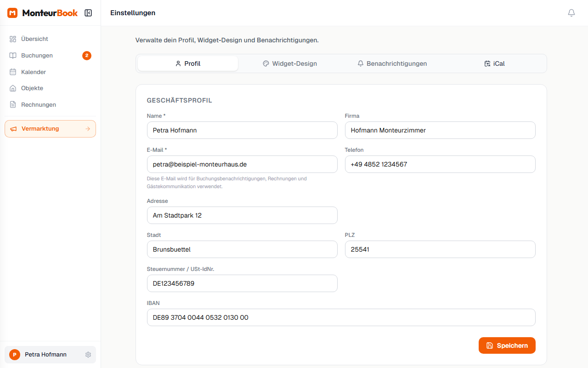Open the Buchungen menu item
Image resolution: width=588 pixels, height=368 pixels.
coord(37,56)
